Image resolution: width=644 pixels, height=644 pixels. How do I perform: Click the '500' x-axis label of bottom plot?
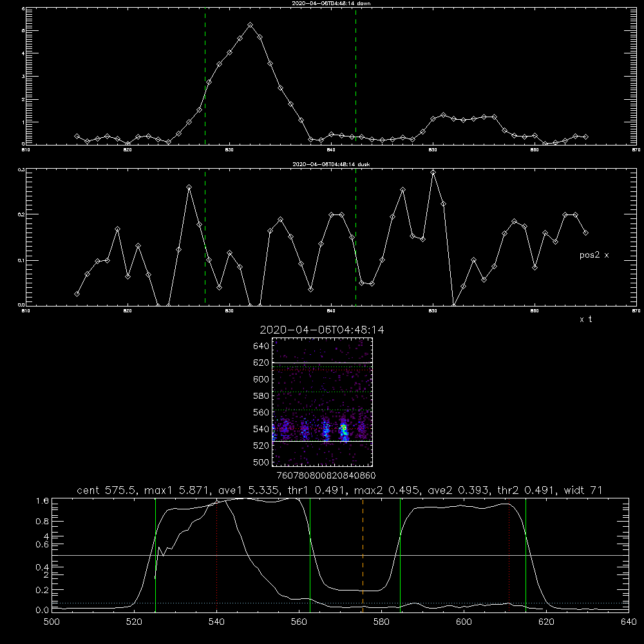(x=52, y=622)
